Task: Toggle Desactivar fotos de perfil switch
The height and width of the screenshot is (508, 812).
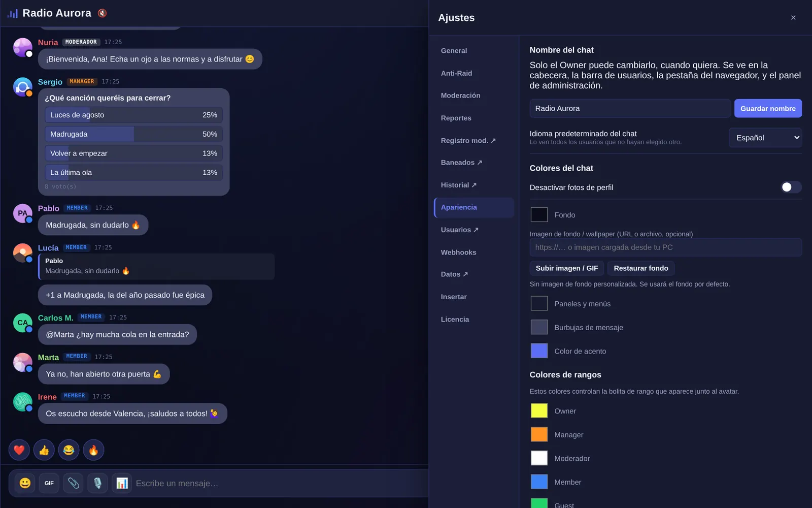Action: pos(791,187)
